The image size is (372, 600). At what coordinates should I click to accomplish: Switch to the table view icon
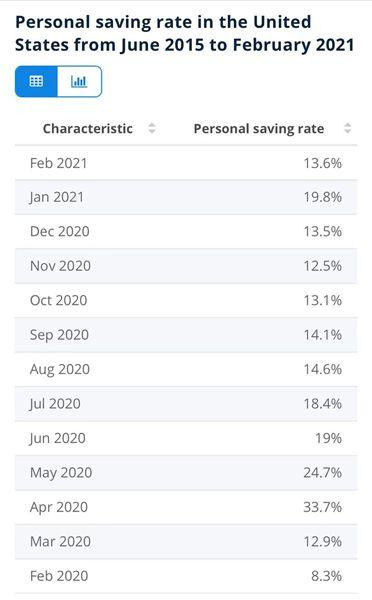(36, 81)
